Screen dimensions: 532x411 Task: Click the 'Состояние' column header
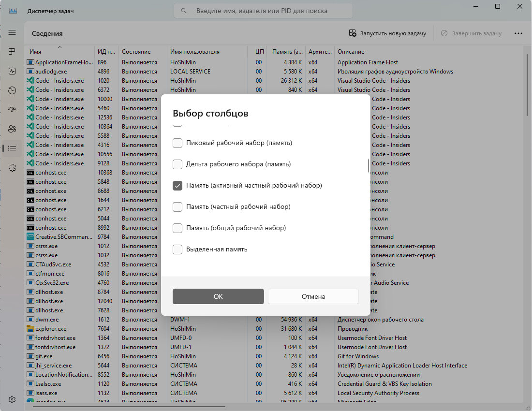(136, 52)
